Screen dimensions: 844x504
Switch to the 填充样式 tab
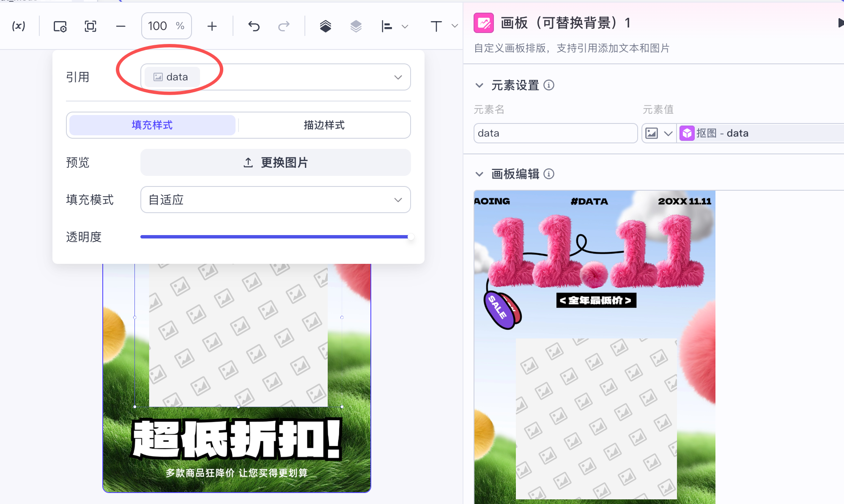click(x=151, y=125)
